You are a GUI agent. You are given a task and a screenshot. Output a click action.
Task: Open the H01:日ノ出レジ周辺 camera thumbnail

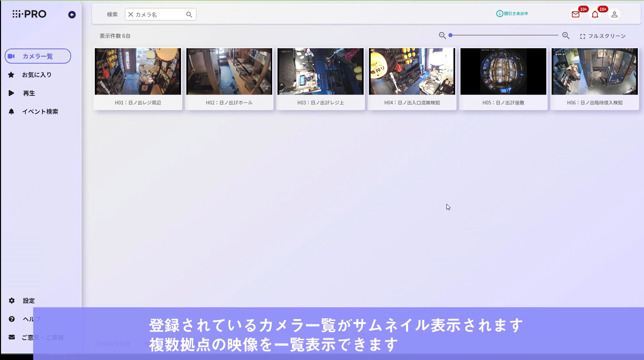[x=138, y=72]
